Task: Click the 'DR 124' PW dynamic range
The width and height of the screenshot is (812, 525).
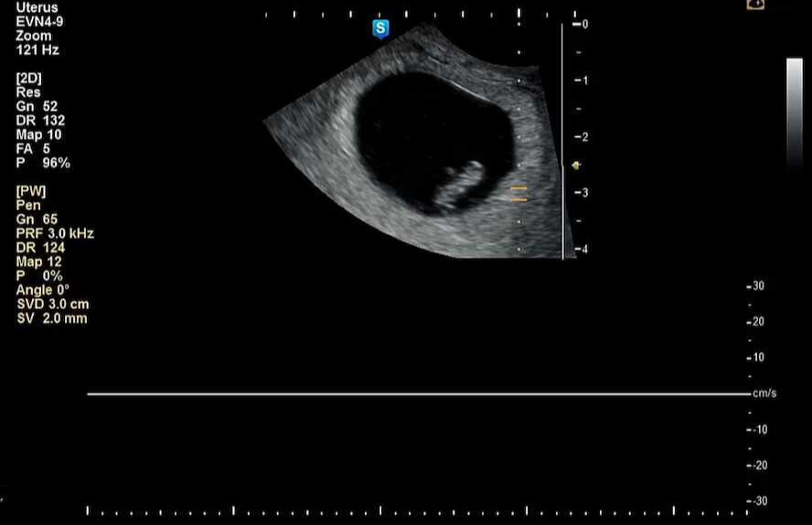Action: tap(40, 248)
